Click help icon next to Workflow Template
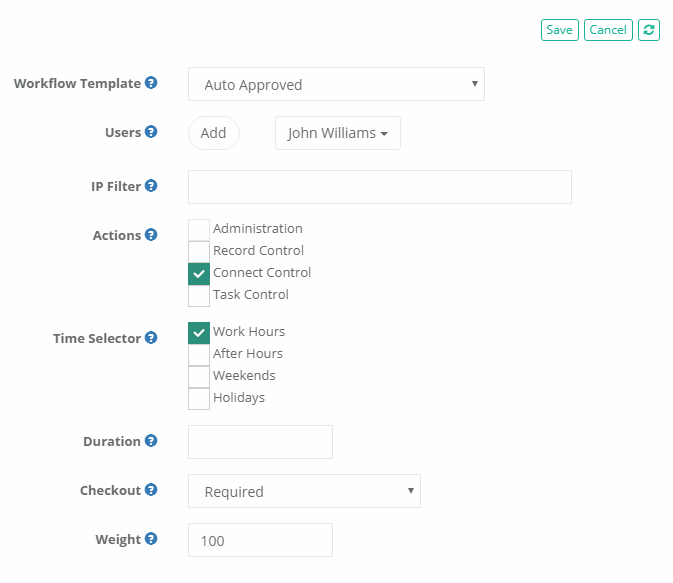Image resolution: width=673 pixels, height=583 pixels. pos(151,83)
